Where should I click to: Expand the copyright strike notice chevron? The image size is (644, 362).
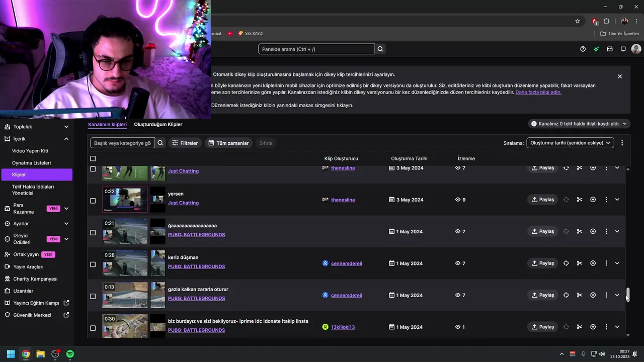625,124
